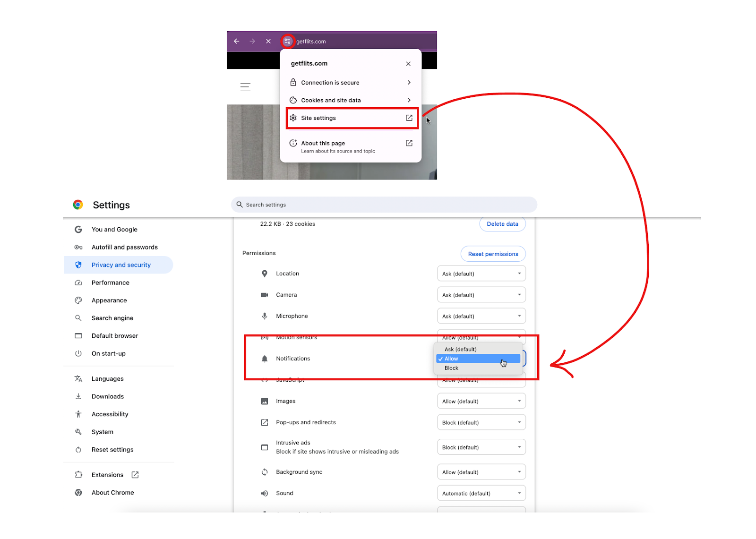
Task: Open the Microphone permission dropdown
Action: click(481, 316)
